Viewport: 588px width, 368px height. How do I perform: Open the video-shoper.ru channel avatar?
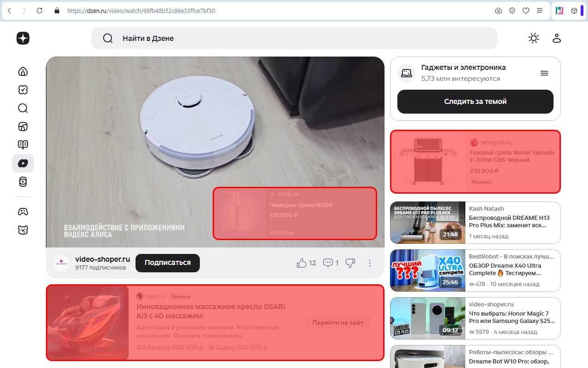click(x=62, y=263)
